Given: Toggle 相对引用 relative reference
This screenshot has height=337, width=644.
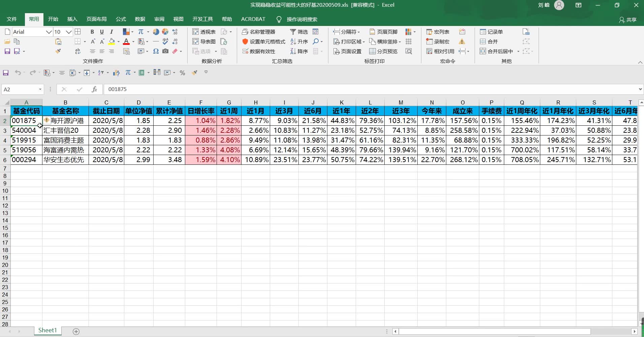Looking at the screenshot, I should pyautogui.click(x=440, y=51).
